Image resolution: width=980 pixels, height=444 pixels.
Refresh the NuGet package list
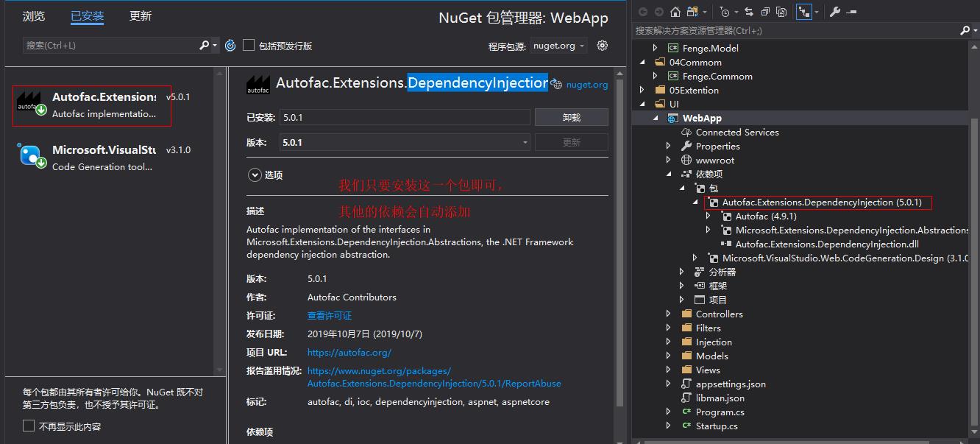coord(230,46)
